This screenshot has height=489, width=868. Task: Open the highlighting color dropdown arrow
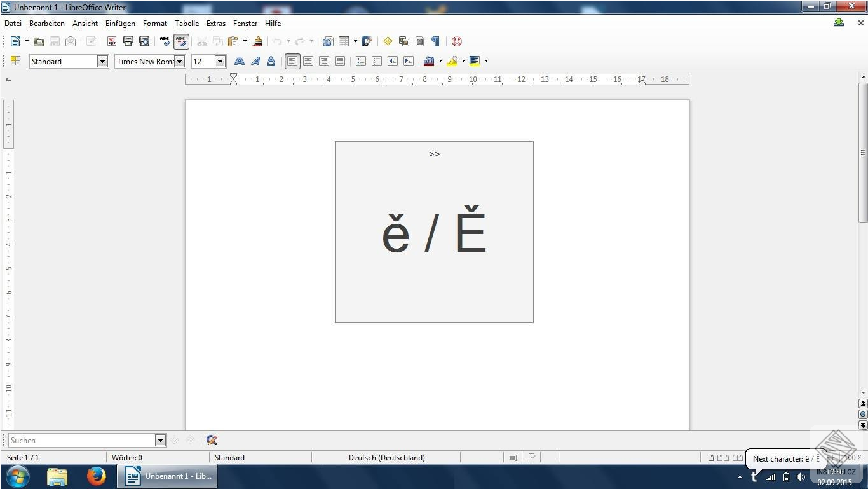coord(463,61)
